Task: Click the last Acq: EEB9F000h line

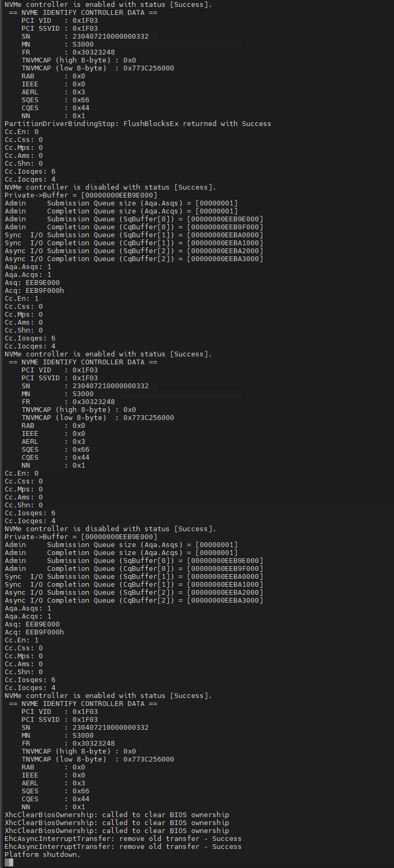Action: [x=34, y=632]
